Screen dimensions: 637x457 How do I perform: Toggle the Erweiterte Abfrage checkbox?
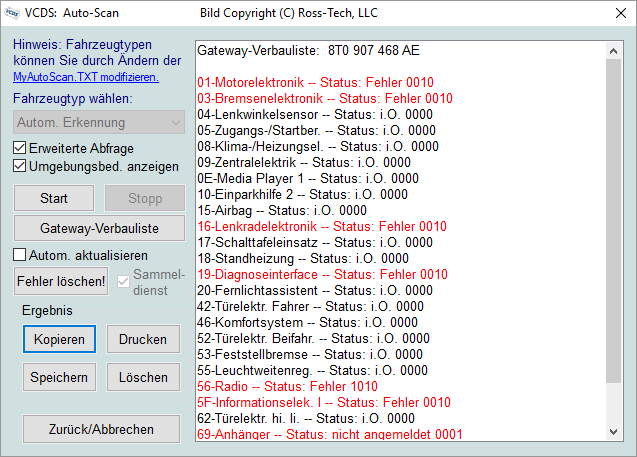click(x=21, y=148)
